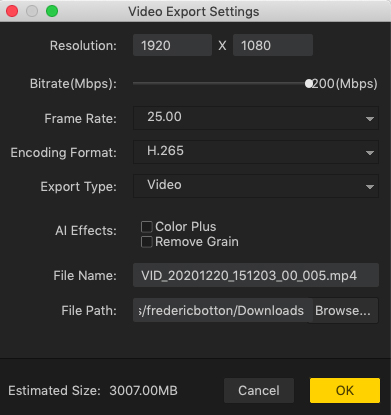This screenshot has height=415, width=391.
Task: Click the green maximize window button
Action: tap(52, 11)
